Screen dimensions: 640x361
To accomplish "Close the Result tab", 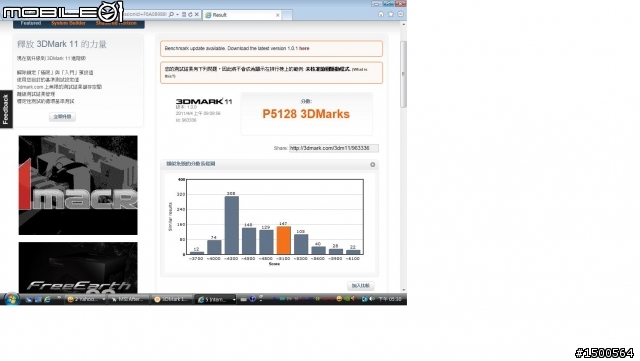I will click(278, 15).
